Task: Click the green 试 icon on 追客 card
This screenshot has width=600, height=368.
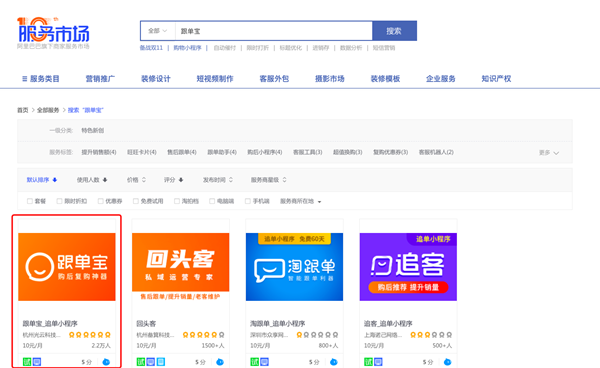Action: pos(368,362)
